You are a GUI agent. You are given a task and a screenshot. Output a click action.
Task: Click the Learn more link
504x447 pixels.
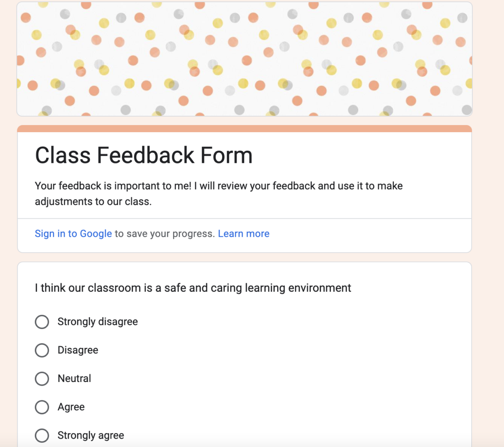point(244,233)
